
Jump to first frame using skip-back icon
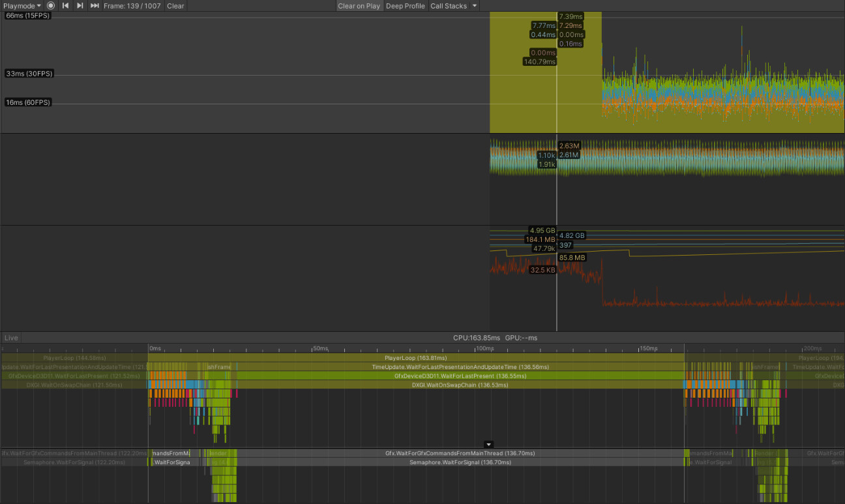pyautogui.click(x=64, y=6)
